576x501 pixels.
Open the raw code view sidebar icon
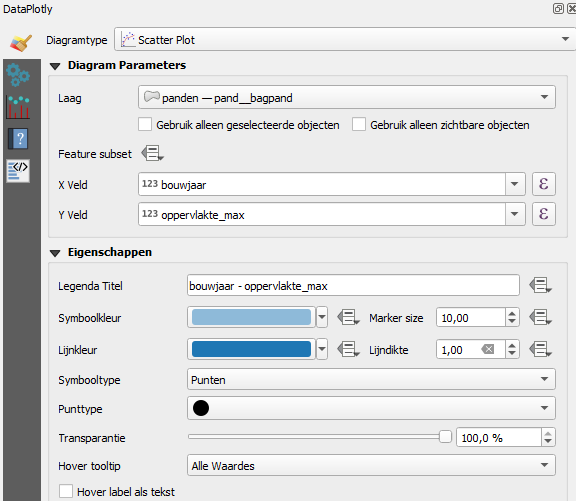point(18,171)
